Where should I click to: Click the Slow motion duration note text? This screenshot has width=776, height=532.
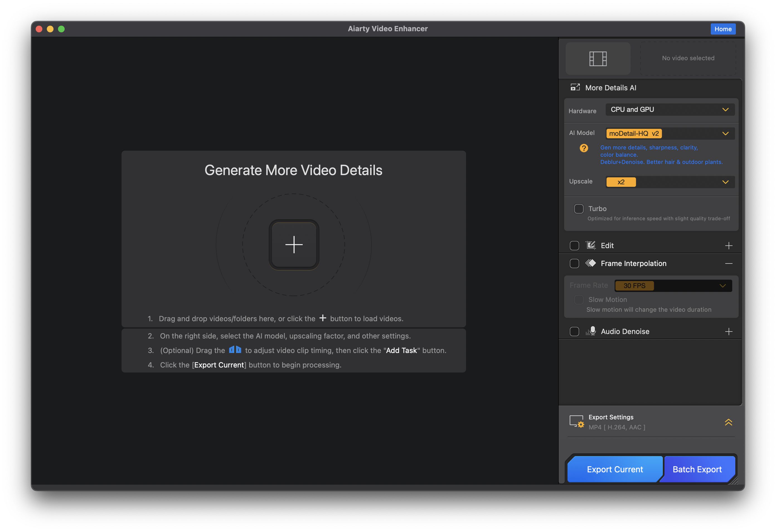click(x=648, y=309)
